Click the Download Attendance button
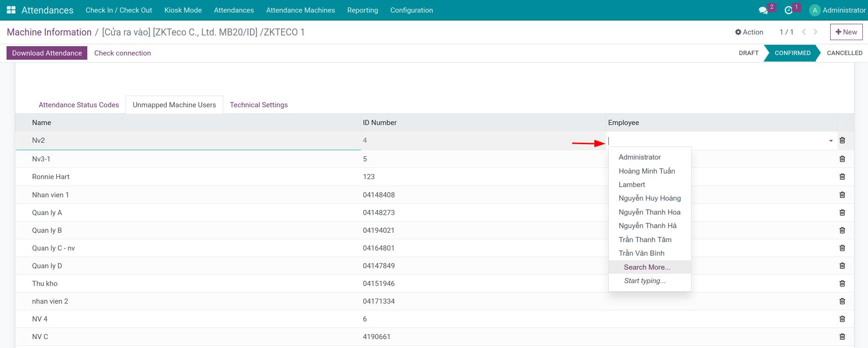 pos(47,53)
